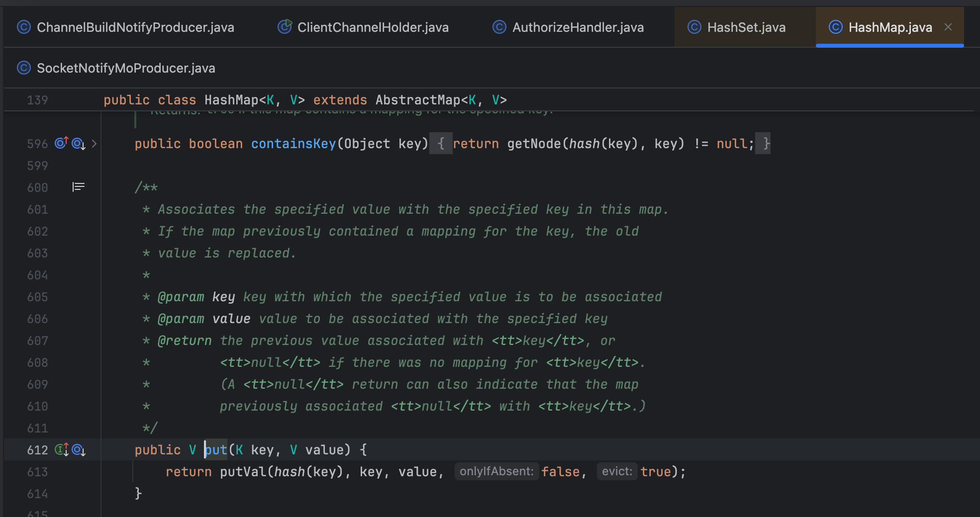The width and height of the screenshot is (980, 517).
Task: Click the class icon on SocketNotifyMoProducer.java tab
Action: coord(24,68)
